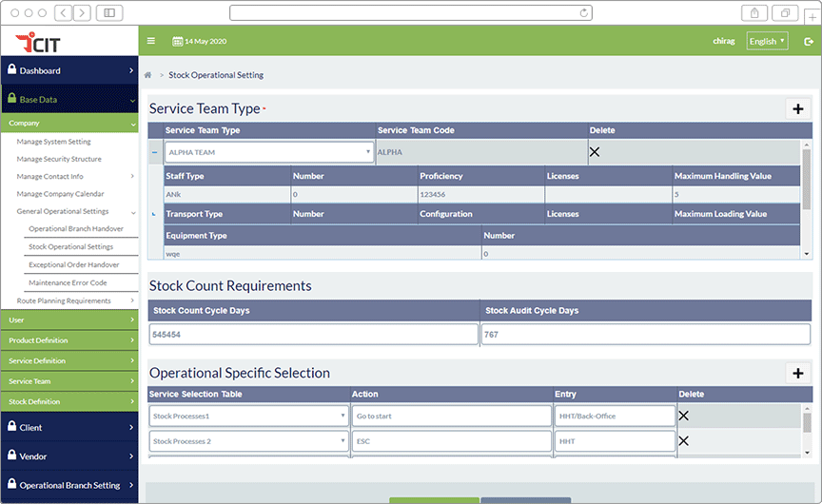The image size is (822, 504).
Task: Open Operational Branch Handover page
Action: point(76,229)
